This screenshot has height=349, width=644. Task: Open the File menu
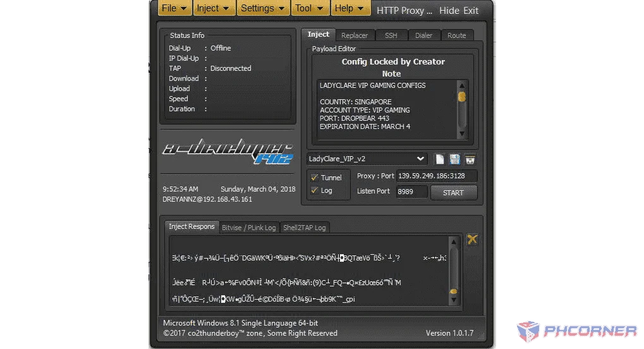(174, 8)
